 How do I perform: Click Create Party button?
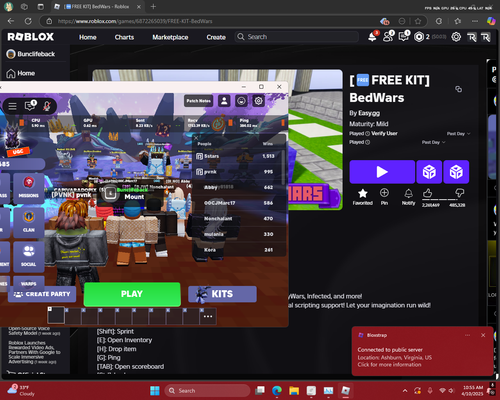(x=42, y=294)
